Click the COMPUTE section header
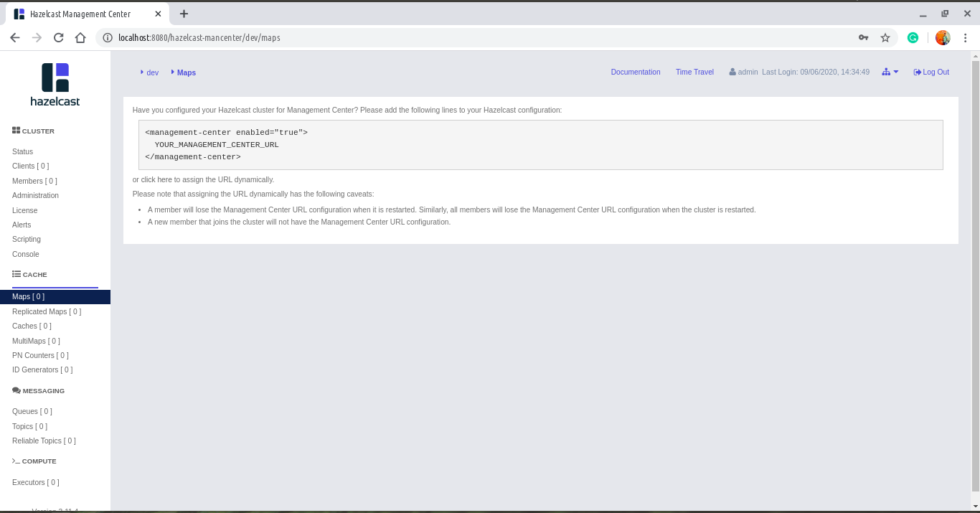This screenshot has height=513, width=980. (x=34, y=461)
